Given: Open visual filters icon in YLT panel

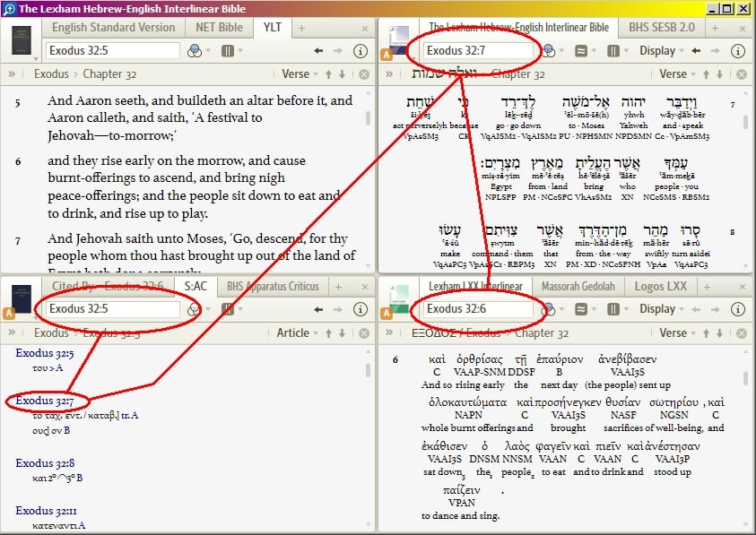Looking at the screenshot, I should pyautogui.click(x=195, y=50).
